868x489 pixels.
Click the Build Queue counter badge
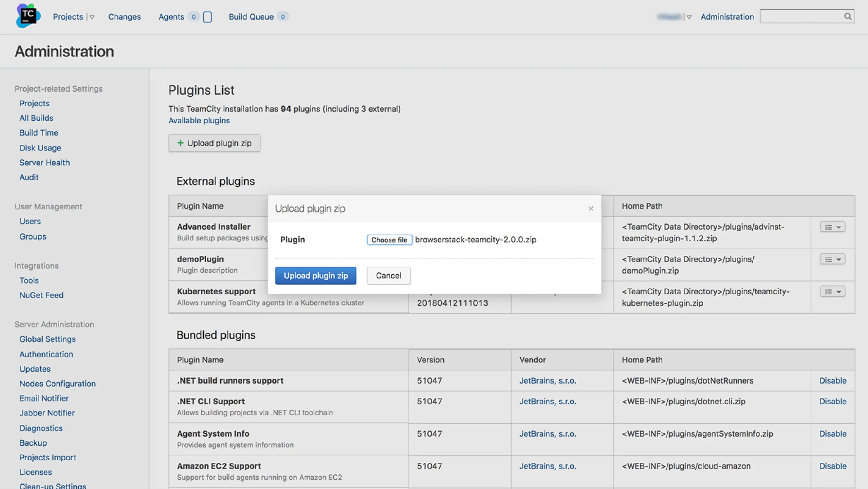[x=283, y=17]
